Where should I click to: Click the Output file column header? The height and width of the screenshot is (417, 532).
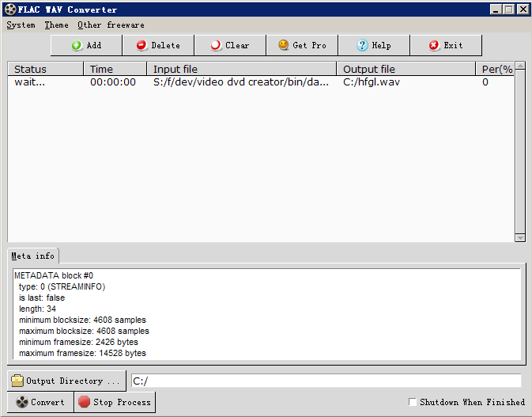tap(406, 69)
